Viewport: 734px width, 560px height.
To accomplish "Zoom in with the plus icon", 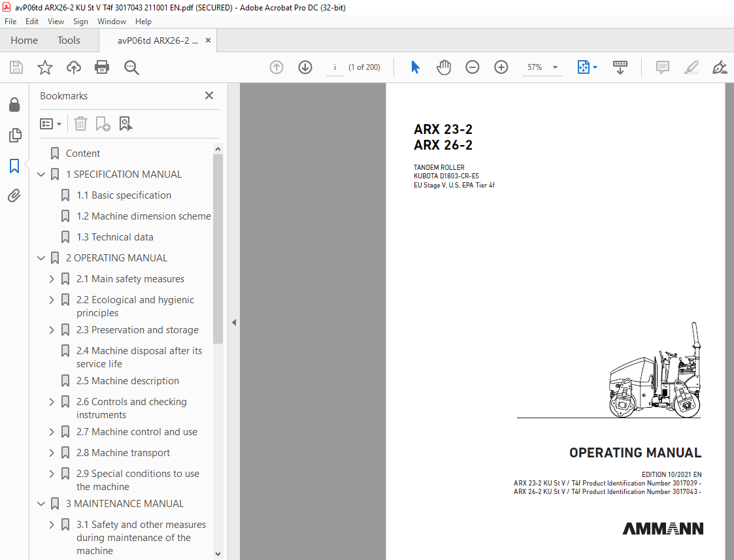I will pyautogui.click(x=501, y=67).
